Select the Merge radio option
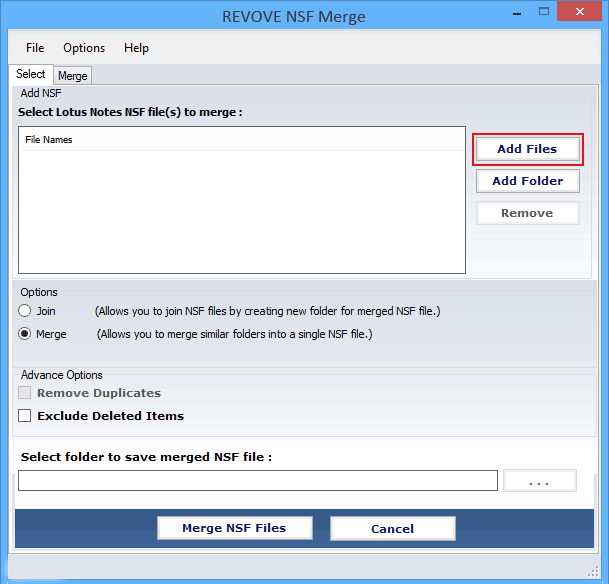This screenshot has width=609, height=584. point(24,334)
